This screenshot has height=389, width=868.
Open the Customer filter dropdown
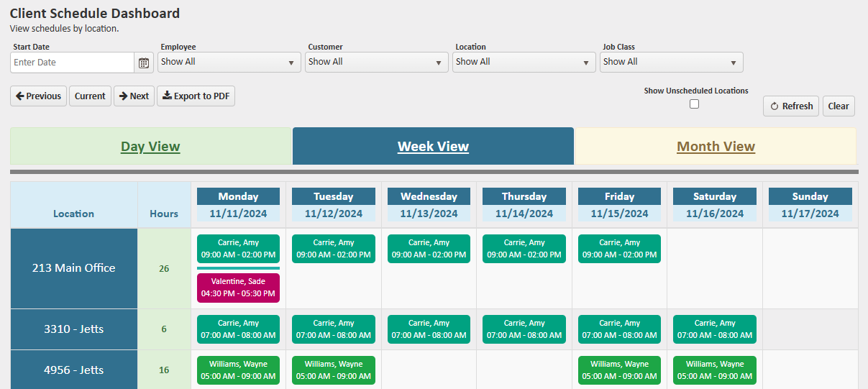pyautogui.click(x=376, y=63)
